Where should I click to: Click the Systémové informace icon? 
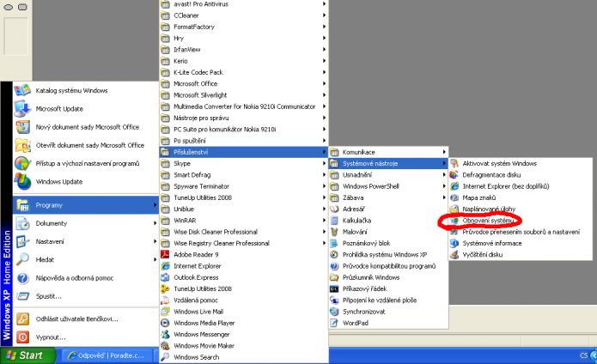coord(454,243)
